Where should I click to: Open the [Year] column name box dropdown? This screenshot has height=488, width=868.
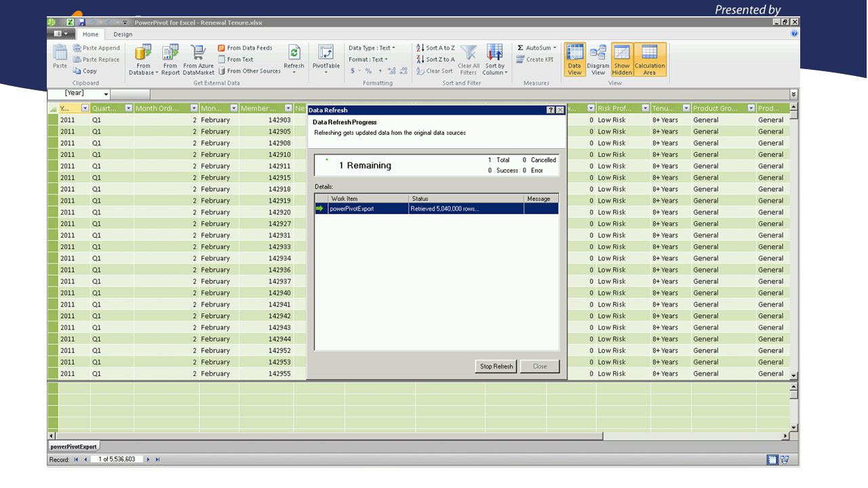(106, 94)
